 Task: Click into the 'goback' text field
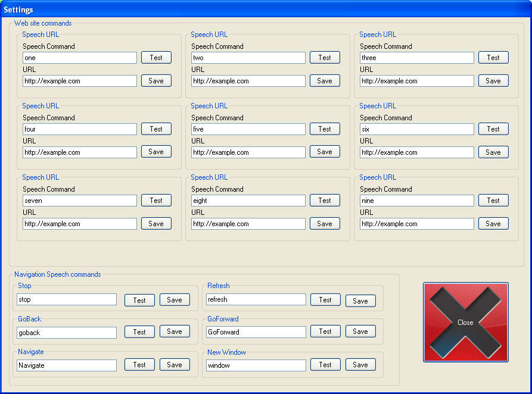click(x=67, y=333)
